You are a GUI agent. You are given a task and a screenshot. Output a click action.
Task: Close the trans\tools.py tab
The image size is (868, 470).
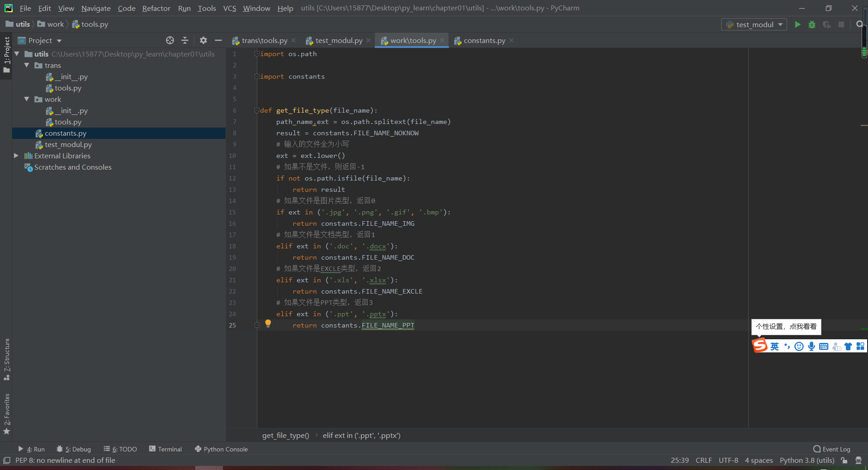[x=293, y=40]
